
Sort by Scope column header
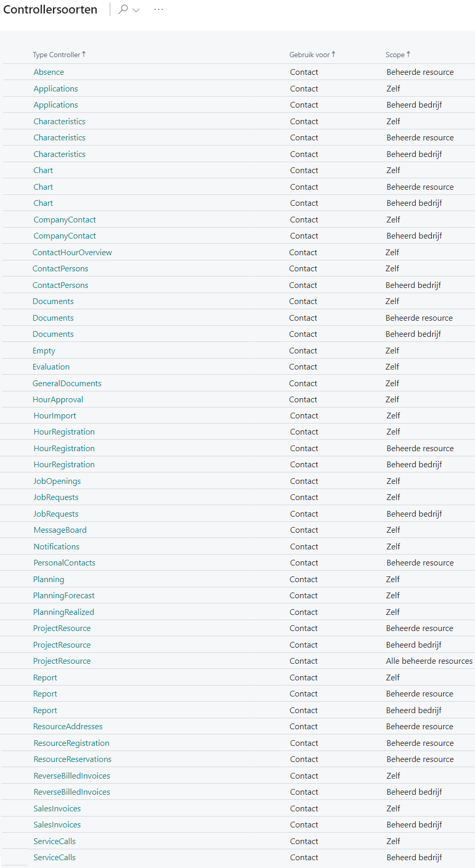[395, 55]
